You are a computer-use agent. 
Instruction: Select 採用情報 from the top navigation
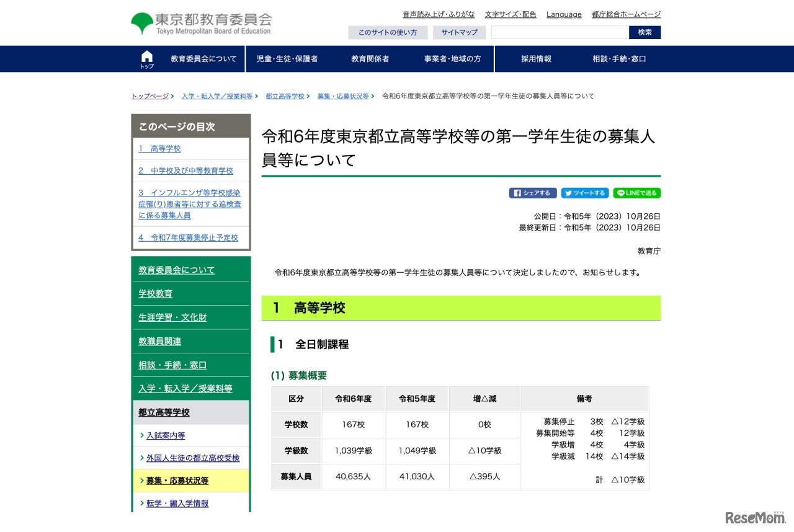535,58
